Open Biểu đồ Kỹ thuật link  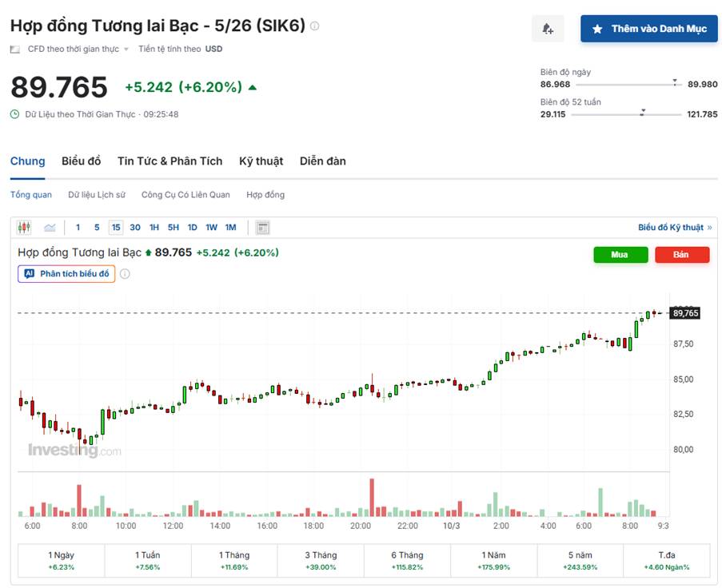click(675, 227)
